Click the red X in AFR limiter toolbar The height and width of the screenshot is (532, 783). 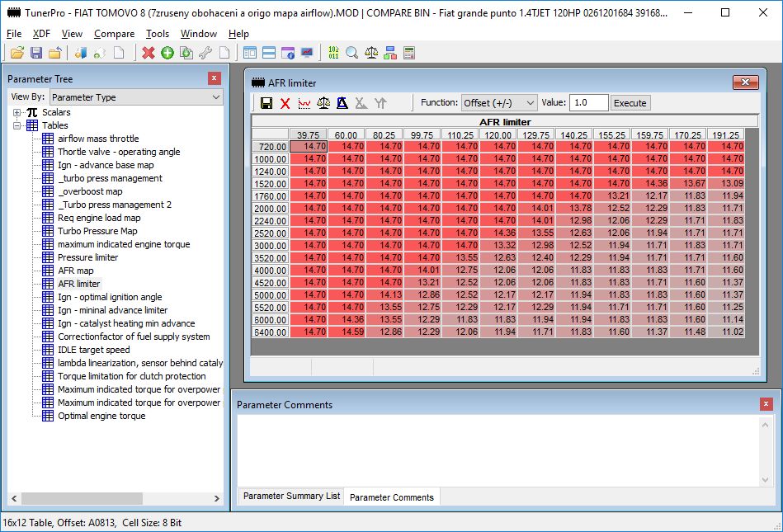click(x=285, y=103)
